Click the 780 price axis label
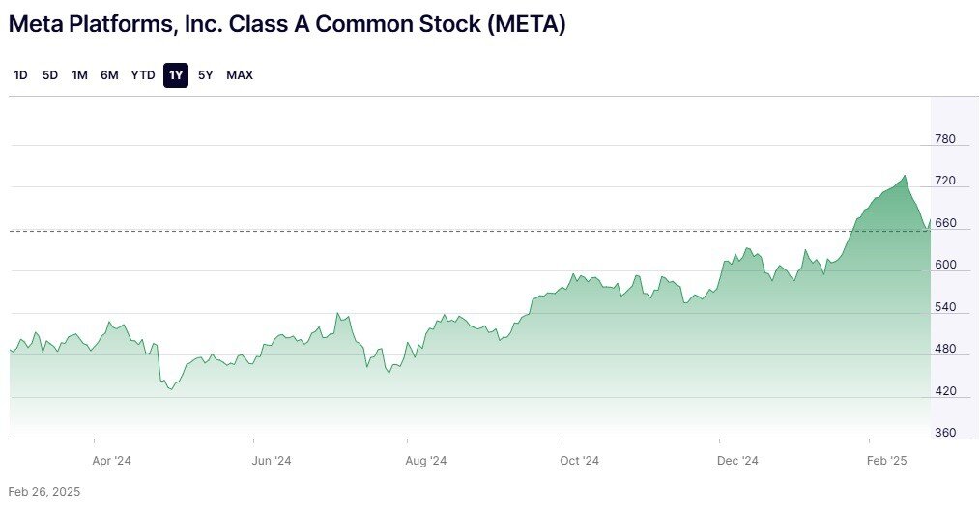The height and width of the screenshot is (510, 980). [945, 139]
